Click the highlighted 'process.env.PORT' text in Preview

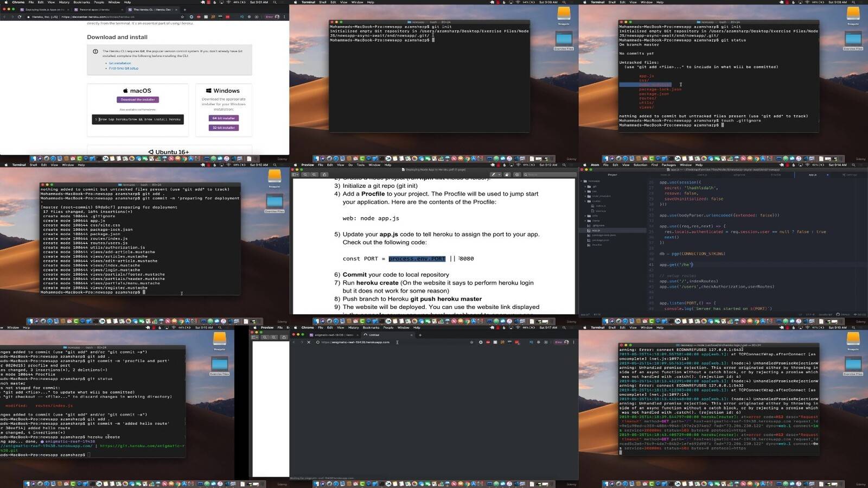417,258
